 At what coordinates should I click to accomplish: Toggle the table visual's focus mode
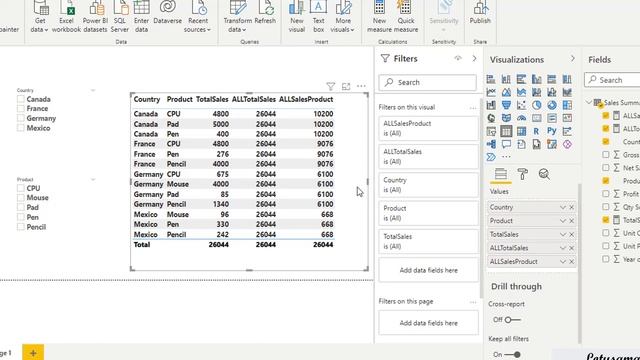(x=346, y=86)
